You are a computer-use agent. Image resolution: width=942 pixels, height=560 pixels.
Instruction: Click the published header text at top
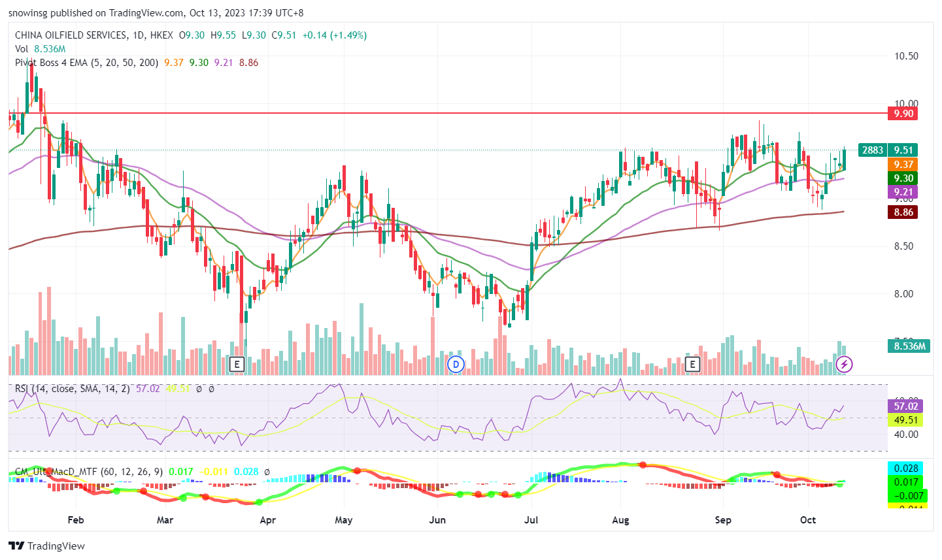[156, 13]
